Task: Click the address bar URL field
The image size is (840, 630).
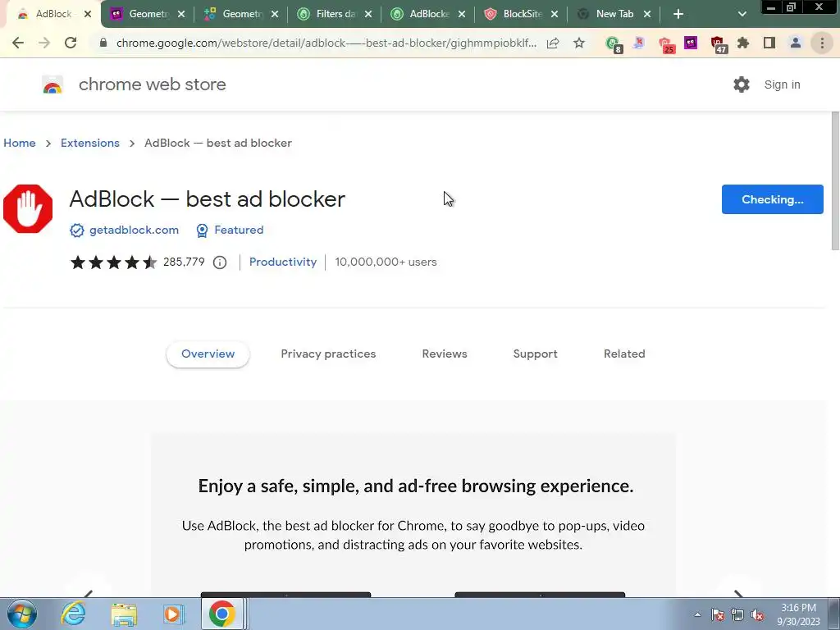Action: click(326, 43)
